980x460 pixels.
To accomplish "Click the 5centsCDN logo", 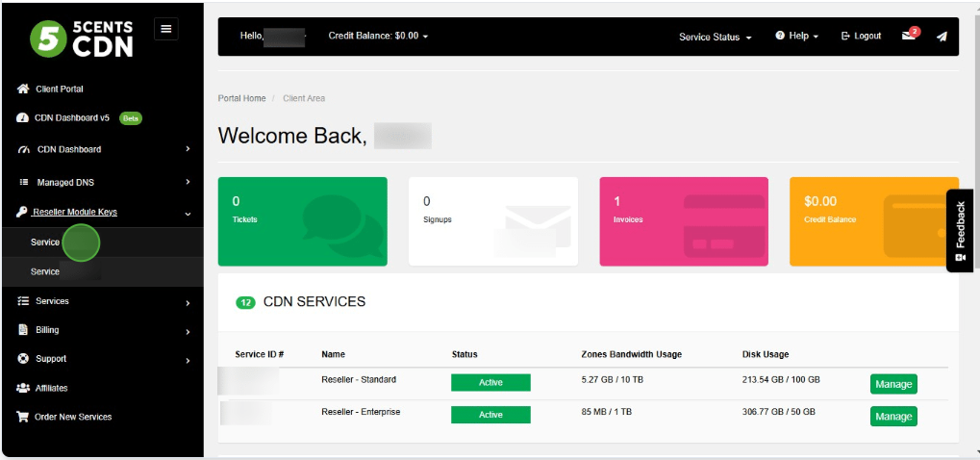I will point(81,38).
